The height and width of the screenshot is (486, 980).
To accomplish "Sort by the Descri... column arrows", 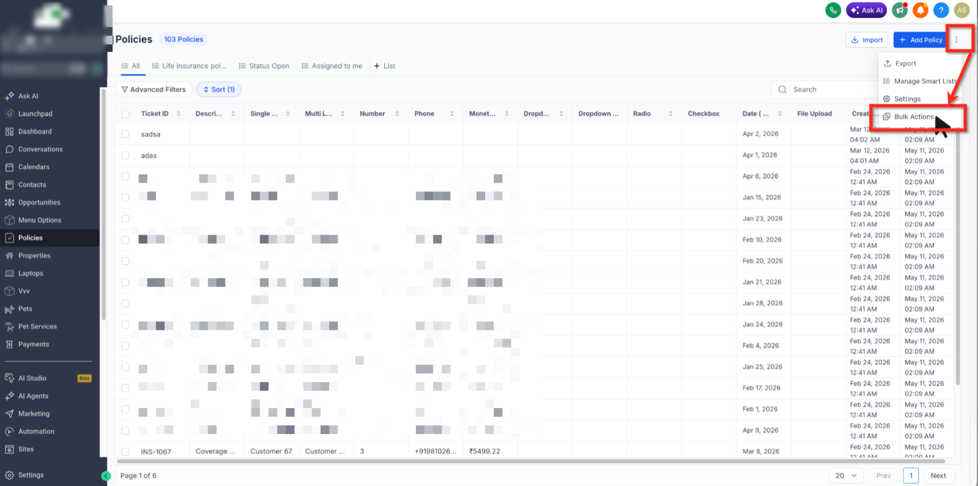I will [233, 114].
